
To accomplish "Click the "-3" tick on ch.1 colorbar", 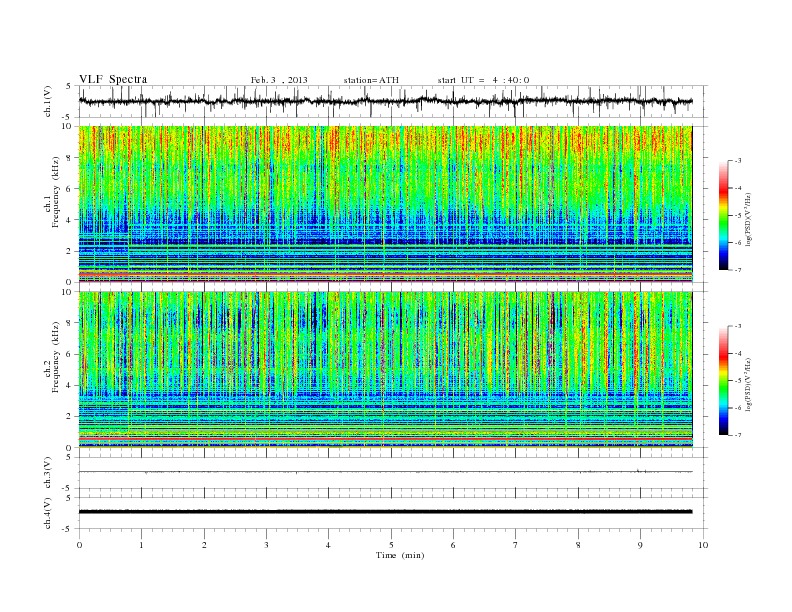I will coord(738,161).
